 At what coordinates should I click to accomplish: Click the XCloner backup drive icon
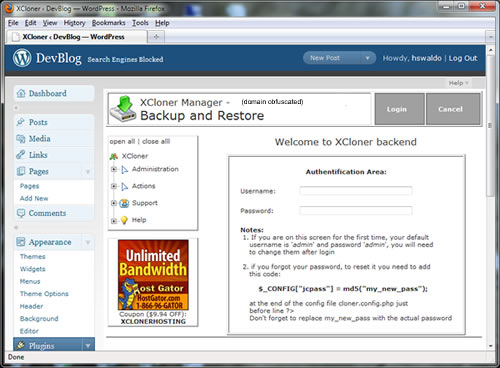click(123, 109)
